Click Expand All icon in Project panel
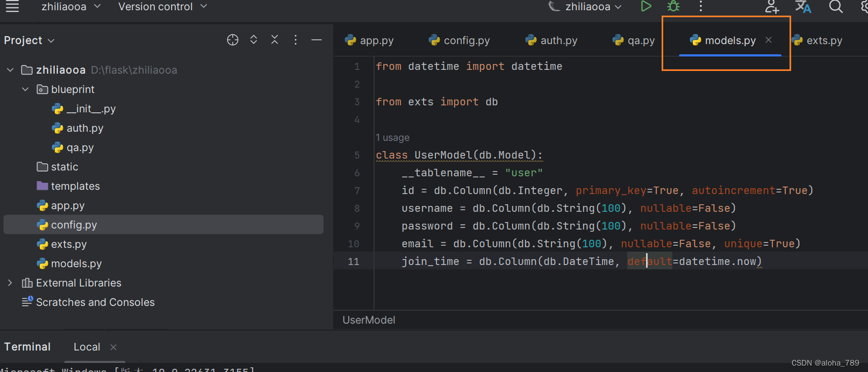The height and width of the screenshot is (372, 868). (254, 40)
